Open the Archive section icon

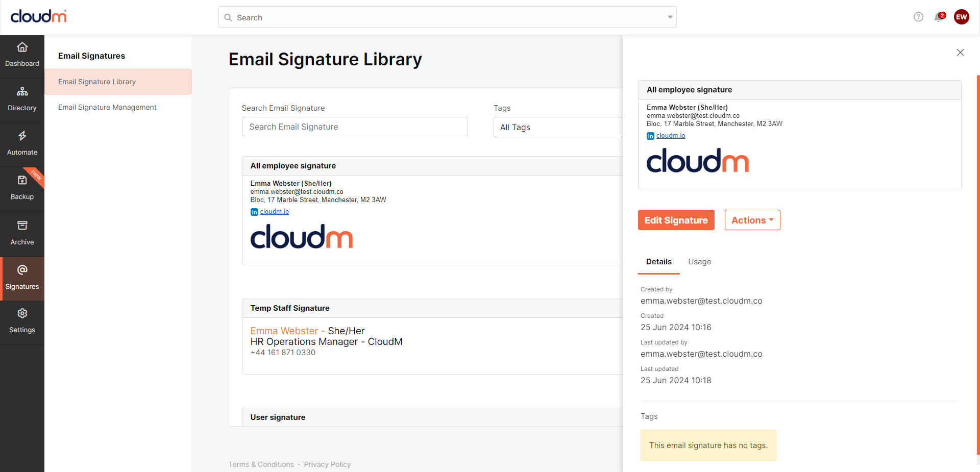click(22, 226)
